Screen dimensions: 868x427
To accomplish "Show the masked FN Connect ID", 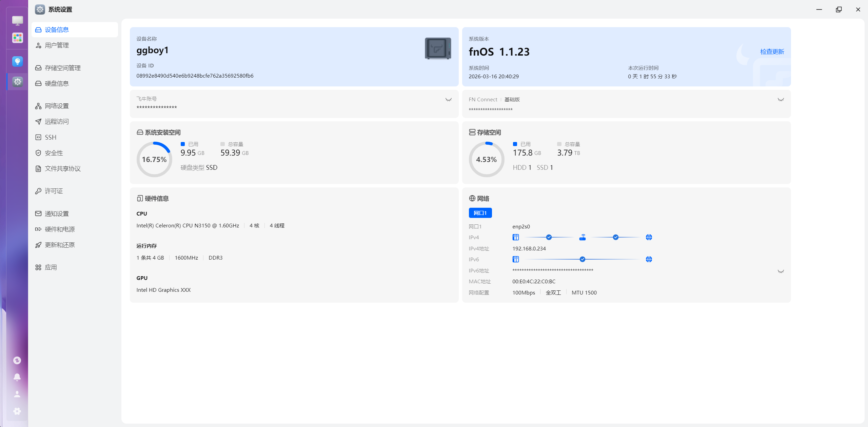I will (781, 100).
